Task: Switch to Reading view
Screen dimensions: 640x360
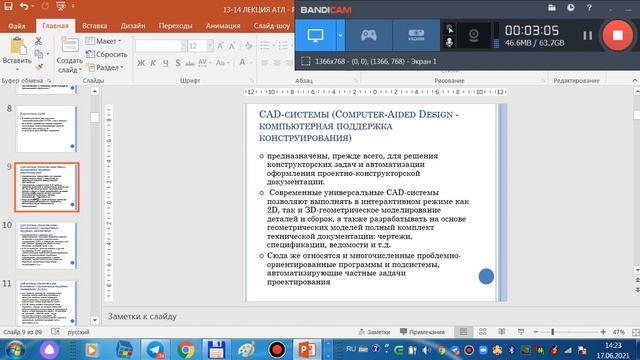Action: (x=502, y=332)
